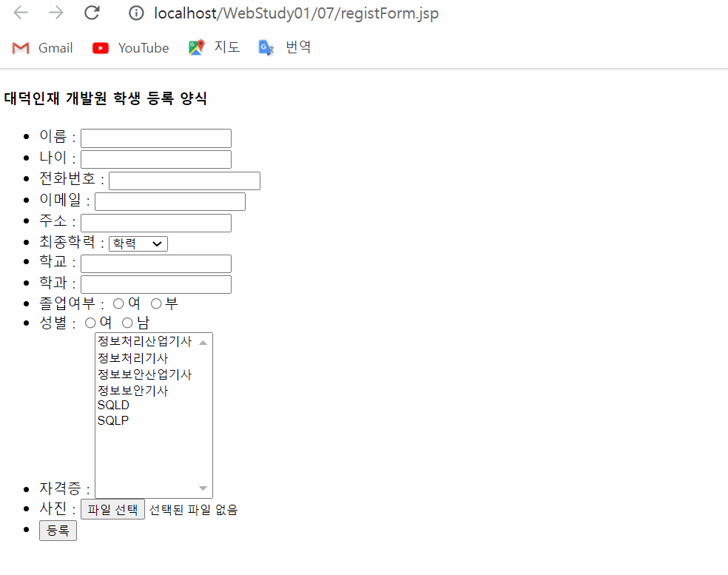Viewport: 728px width, 575px height.
Task: Click the 전화번호 text input field
Action: tap(184, 181)
